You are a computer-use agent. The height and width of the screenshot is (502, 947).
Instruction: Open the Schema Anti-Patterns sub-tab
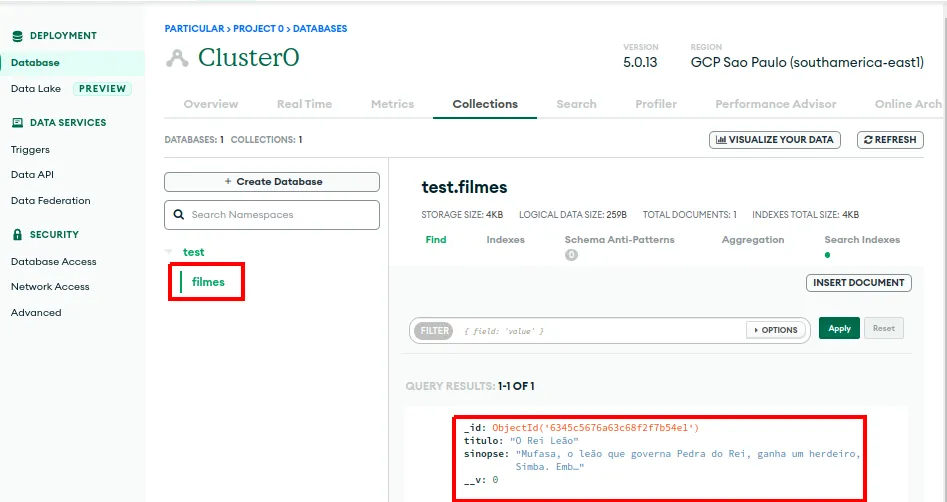coord(620,240)
